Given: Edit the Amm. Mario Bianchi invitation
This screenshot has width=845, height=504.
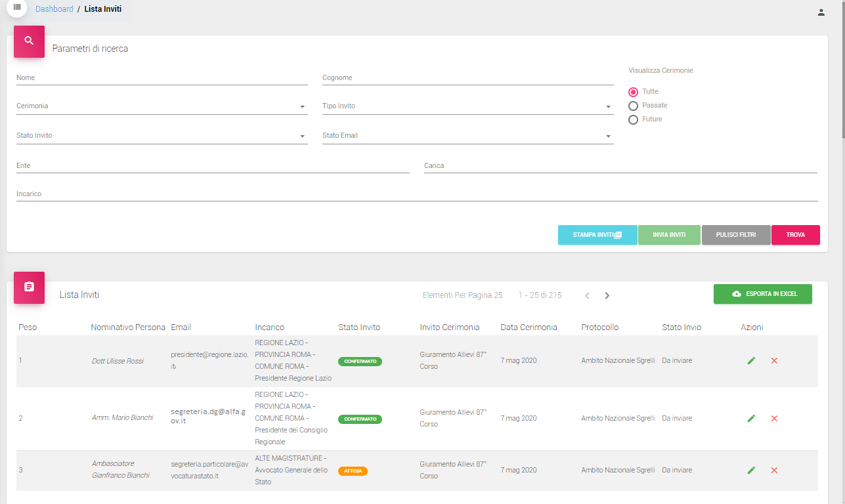Looking at the screenshot, I should [x=751, y=418].
